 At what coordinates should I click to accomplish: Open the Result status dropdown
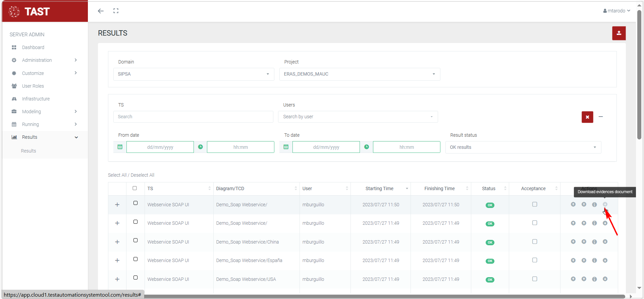523,147
